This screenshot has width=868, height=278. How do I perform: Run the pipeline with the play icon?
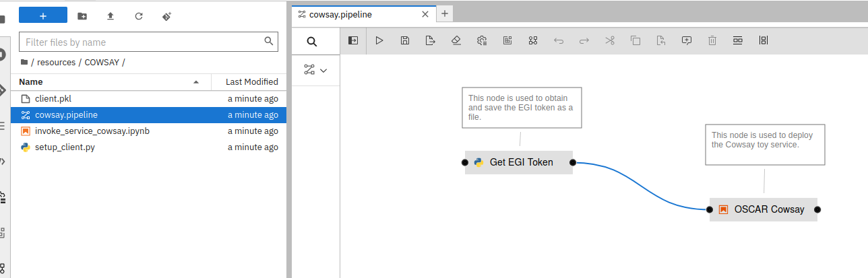(379, 40)
